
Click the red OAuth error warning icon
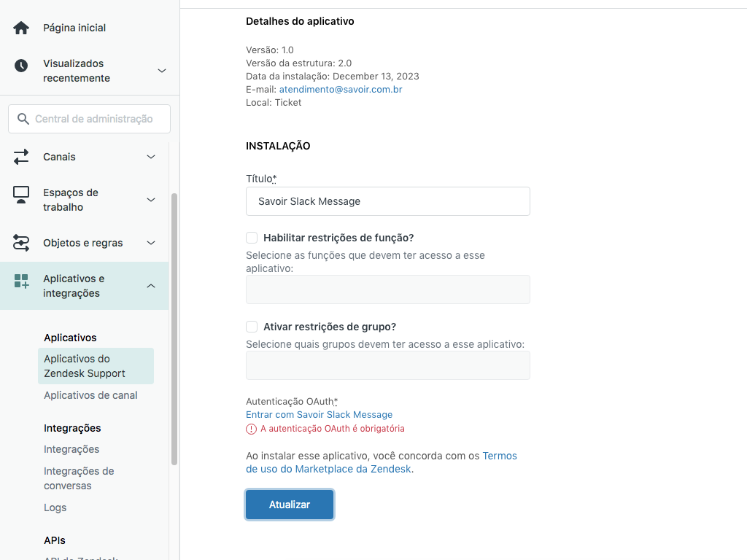click(x=251, y=429)
